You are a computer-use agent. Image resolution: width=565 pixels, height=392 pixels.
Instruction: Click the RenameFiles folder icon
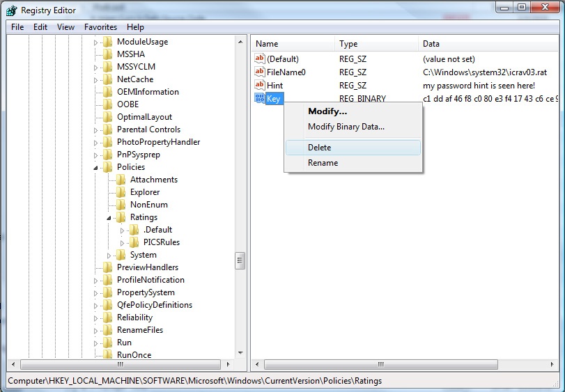pyautogui.click(x=107, y=330)
